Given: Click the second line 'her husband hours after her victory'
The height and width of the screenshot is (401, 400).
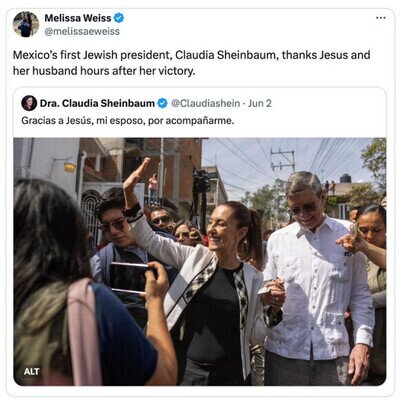Looking at the screenshot, I should coord(104,71).
